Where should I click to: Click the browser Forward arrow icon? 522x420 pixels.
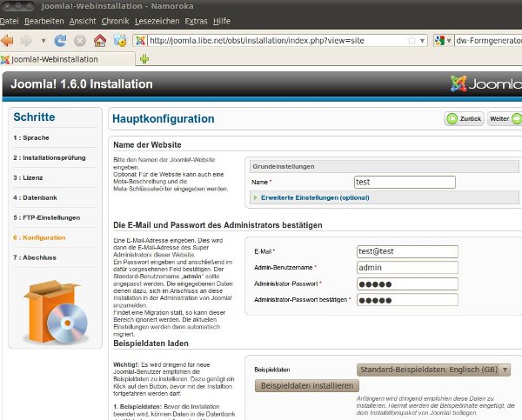[x=26, y=41]
